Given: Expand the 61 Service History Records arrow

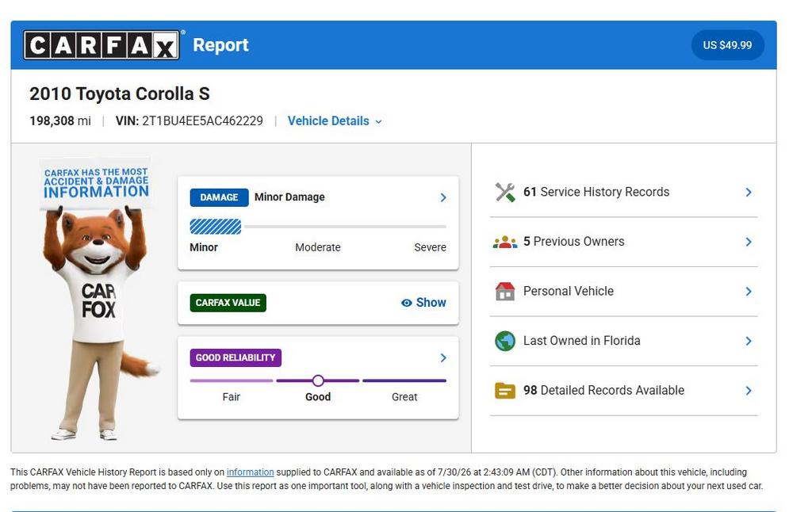Looking at the screenshot, I should tap(749, 192).
